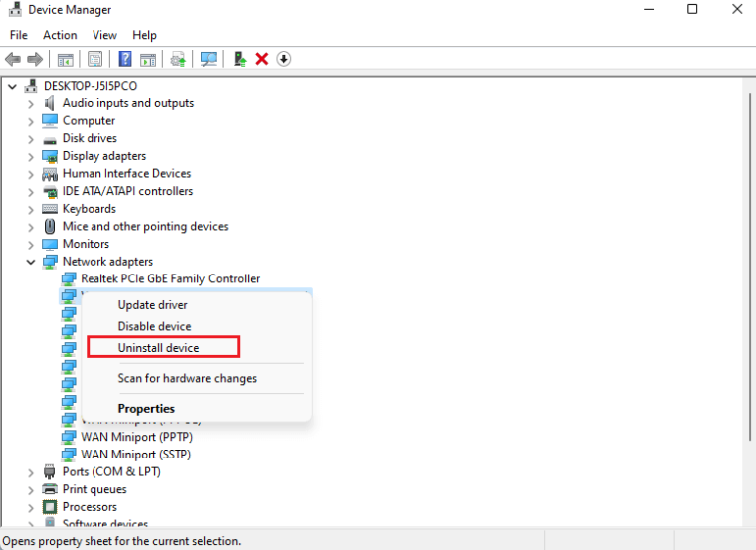The image size is (756, 550).
Task: Open the Help menu
Action: coord(144,35)
